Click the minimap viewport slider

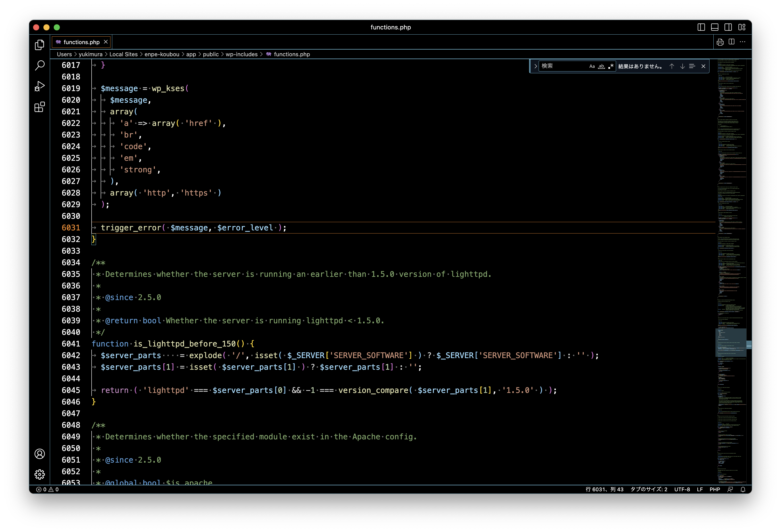tap(731, 343)
